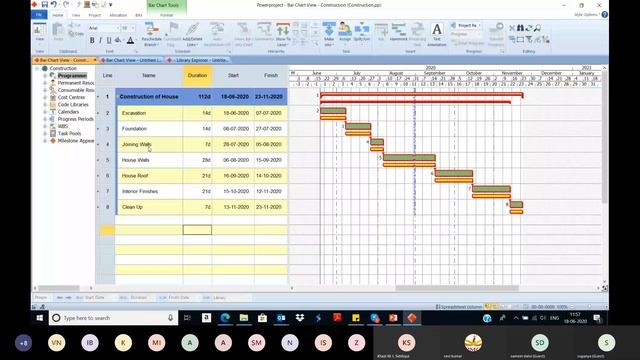The height and width of the screenshot is (360, 640).
Task: Click the Start column header
Action: (233, 76)
